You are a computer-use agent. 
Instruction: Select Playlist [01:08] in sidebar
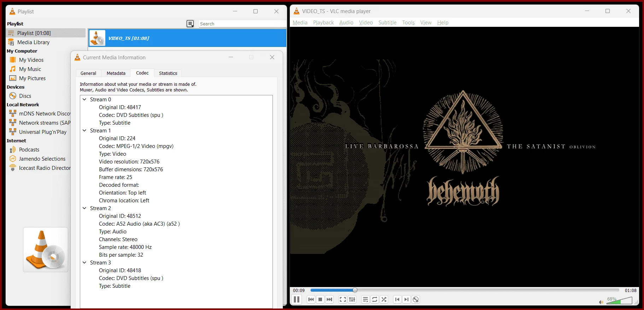(x=46, y=33)
